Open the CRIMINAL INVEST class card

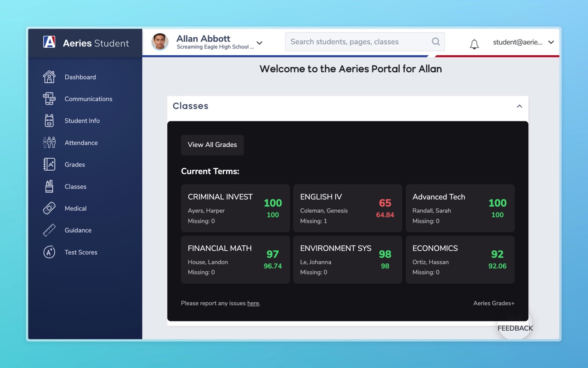pos(235,208)
